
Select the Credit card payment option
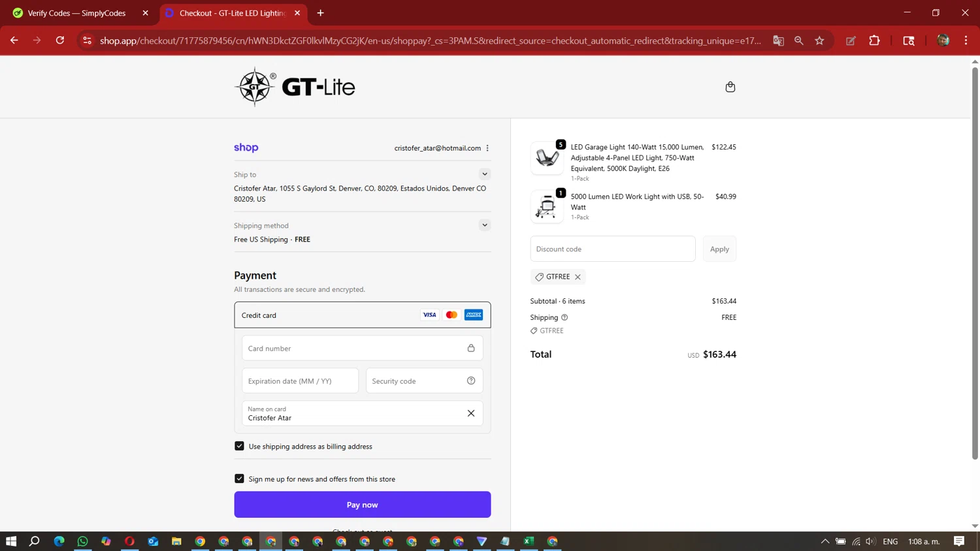(x=363, y=315)
